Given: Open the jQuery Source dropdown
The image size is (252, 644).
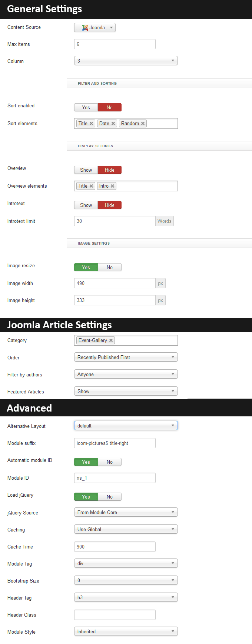Looking at the screenshot, I should pyautogui.click(x=126, y=513).
